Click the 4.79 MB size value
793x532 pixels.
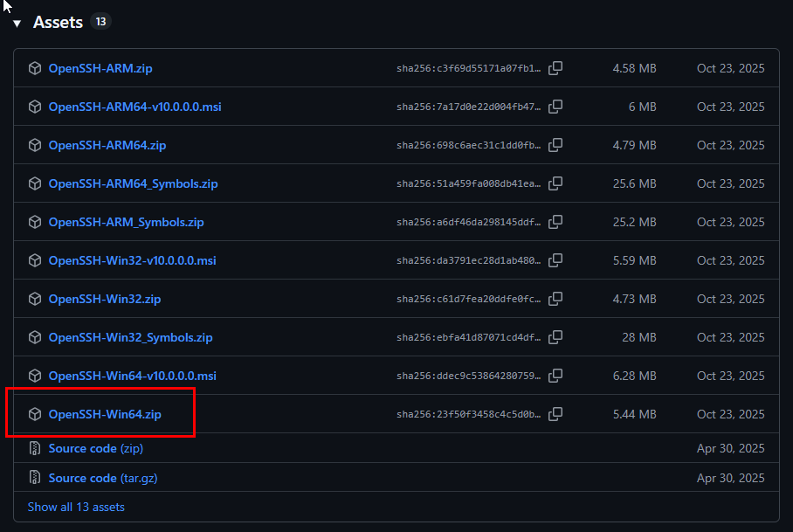tap(634, 145)
